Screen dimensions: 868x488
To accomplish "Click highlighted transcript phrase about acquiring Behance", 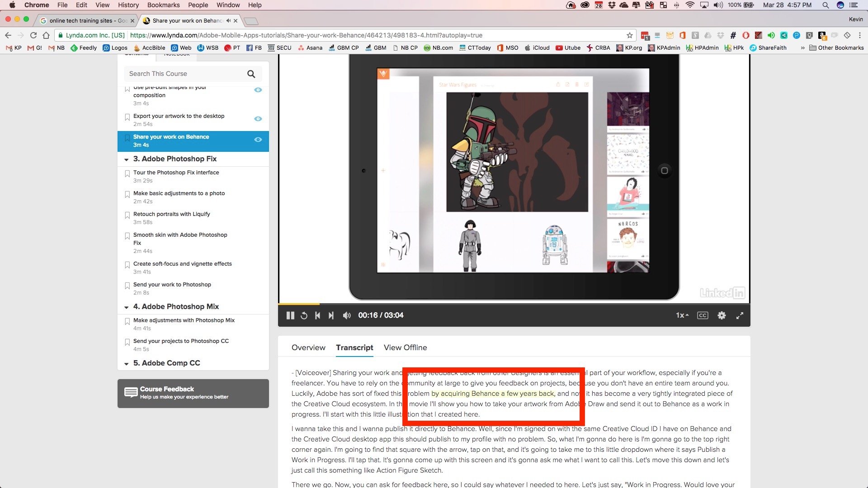I will [x=493, y=394].
